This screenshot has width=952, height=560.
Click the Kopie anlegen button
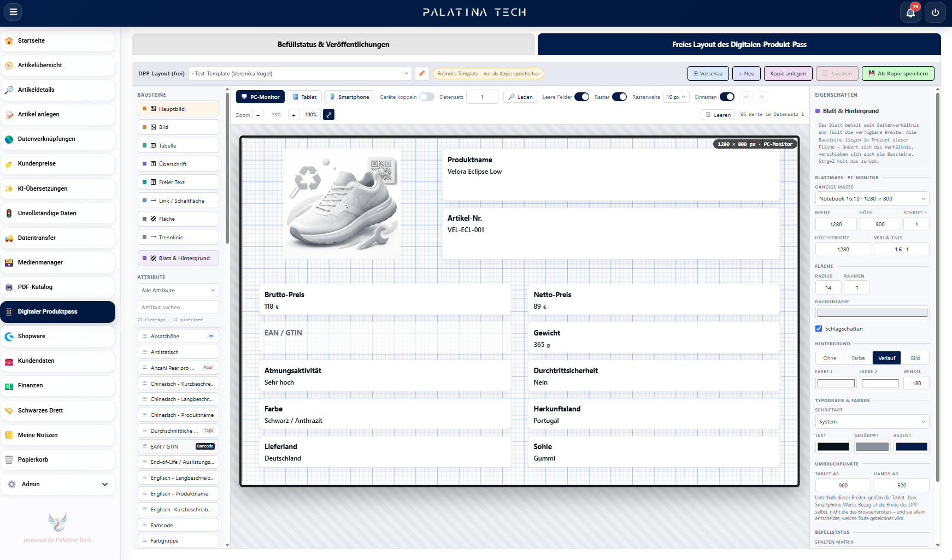pyautogui.click(x=788, y=73)
